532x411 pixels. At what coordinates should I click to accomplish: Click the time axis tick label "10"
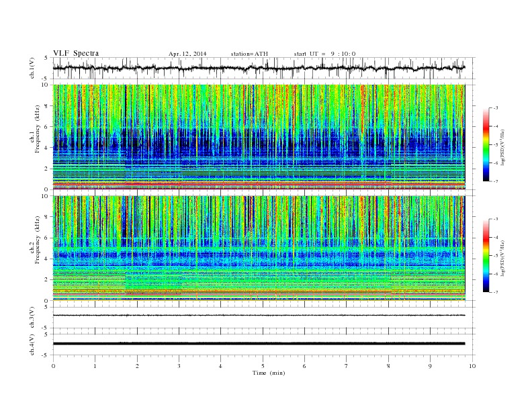(472, 366)
